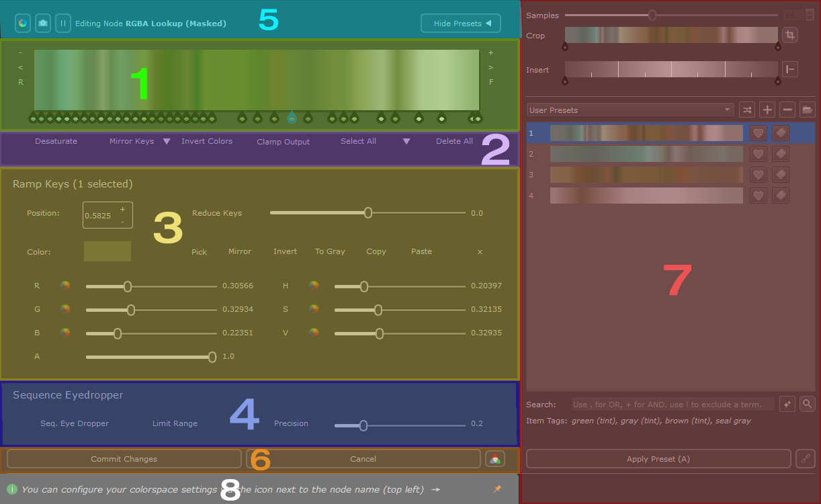Open the User Presets dropdown
This screenshot has width=821, height=504.
[630, 110]
